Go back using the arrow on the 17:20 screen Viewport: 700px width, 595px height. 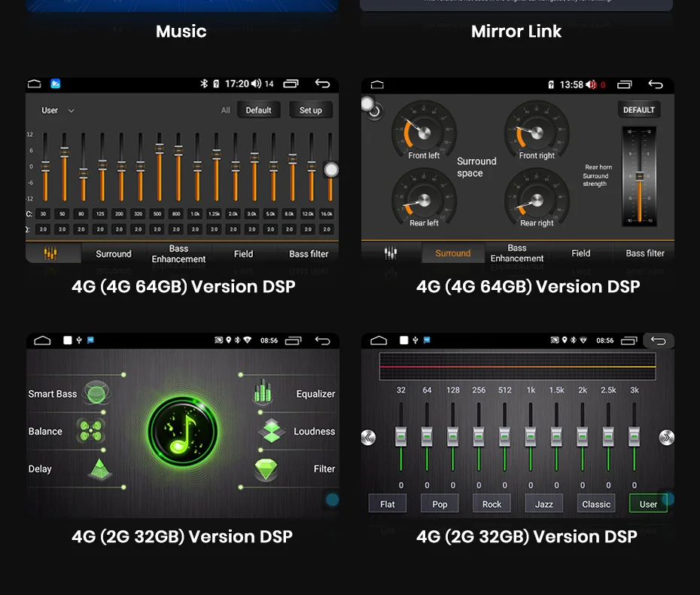coord(322,84)
